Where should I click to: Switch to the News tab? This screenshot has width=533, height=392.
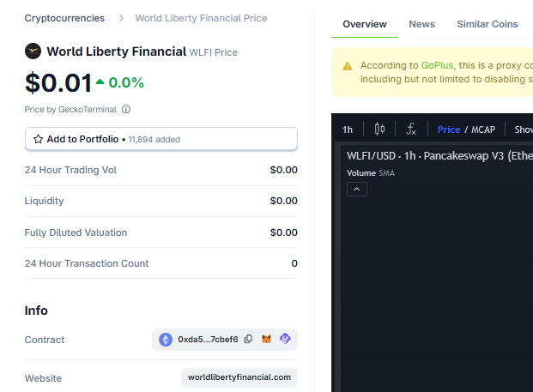(x=421, y=24)
